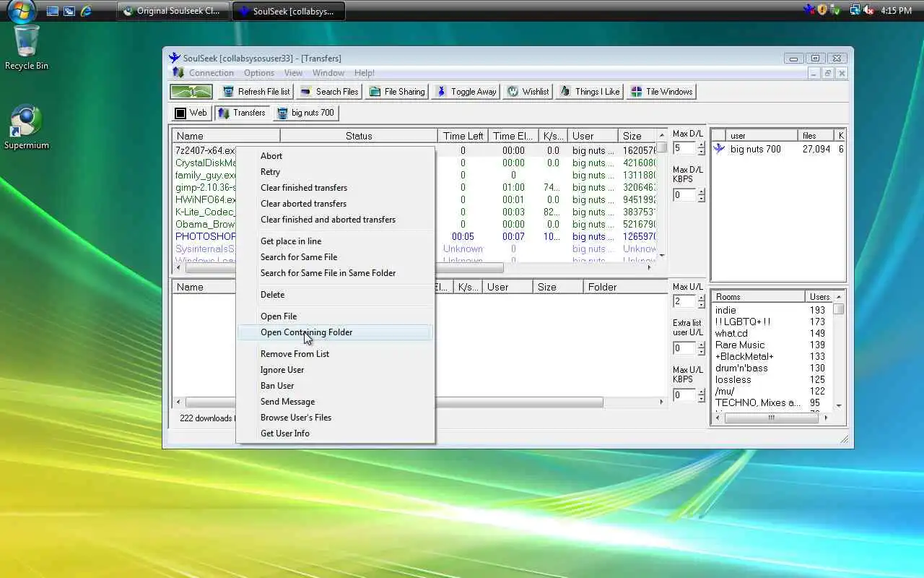Click the Max U/L number field
Viewport: 924px width, 578px height.
[684, 301]
